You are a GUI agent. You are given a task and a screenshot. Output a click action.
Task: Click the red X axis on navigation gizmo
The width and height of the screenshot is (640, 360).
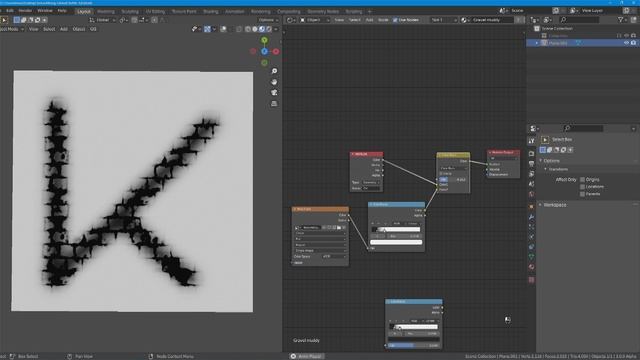[x=276, y=51]
